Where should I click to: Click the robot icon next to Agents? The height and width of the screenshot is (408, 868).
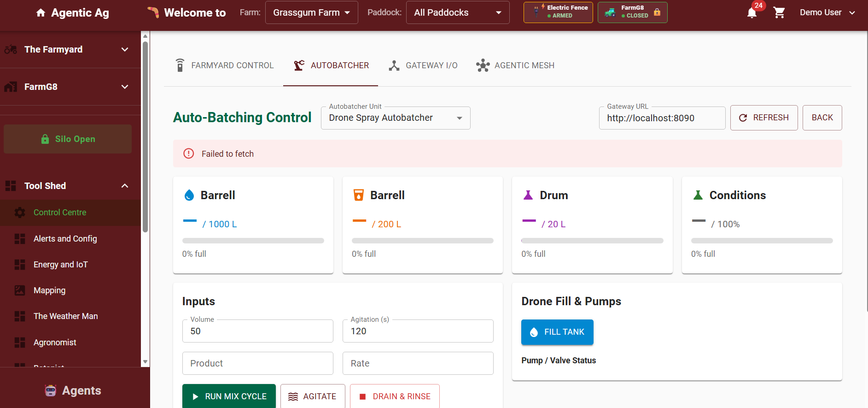coord(51,390)
